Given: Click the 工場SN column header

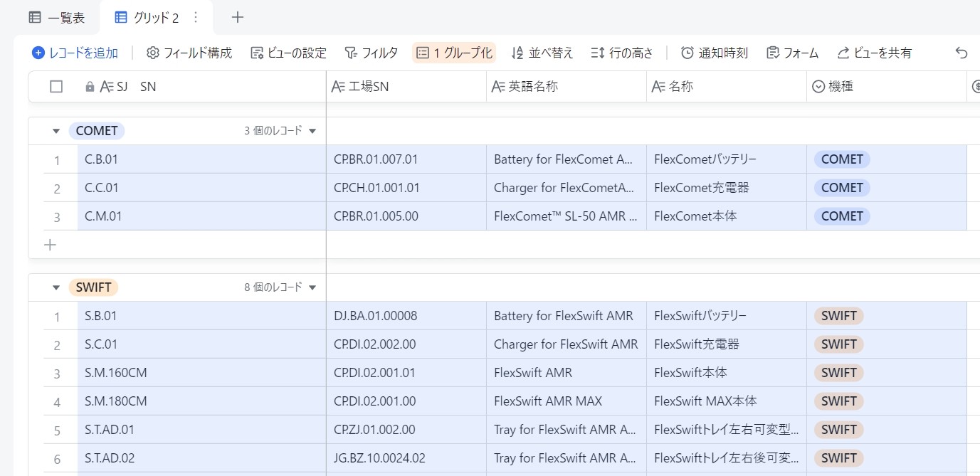Looking at the screenshot, I should point(406,87).
